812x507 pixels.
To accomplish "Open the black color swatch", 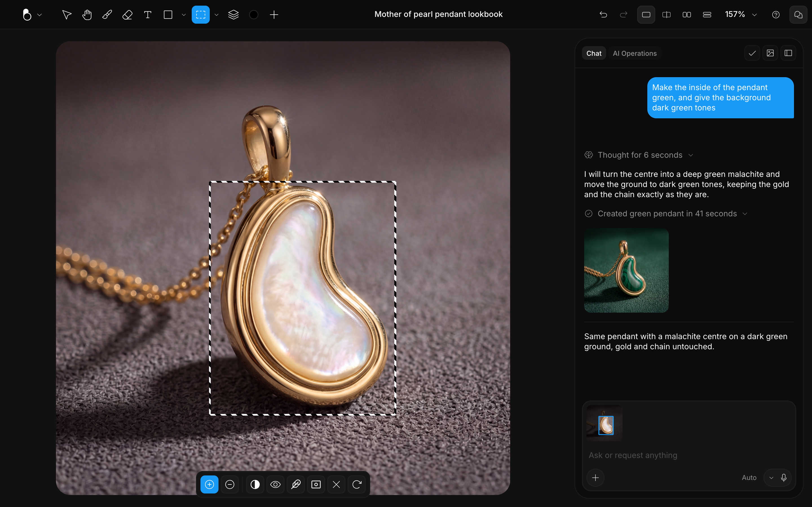I will [254, 14].
